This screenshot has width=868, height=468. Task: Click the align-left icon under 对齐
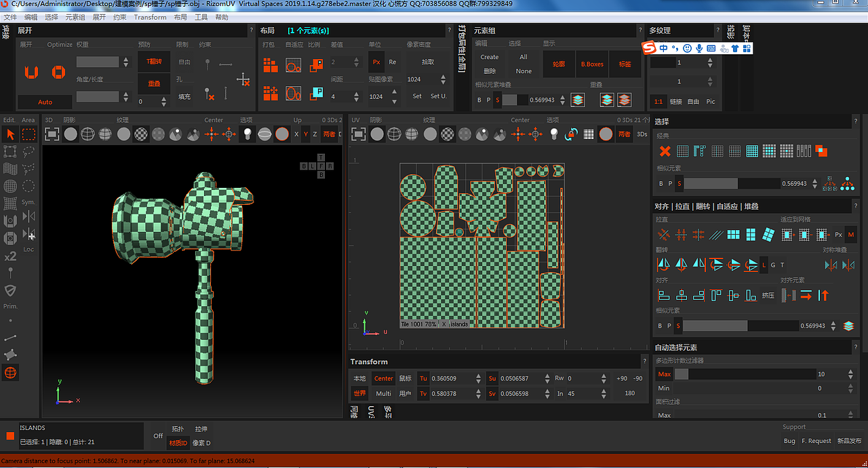(664, 295)
